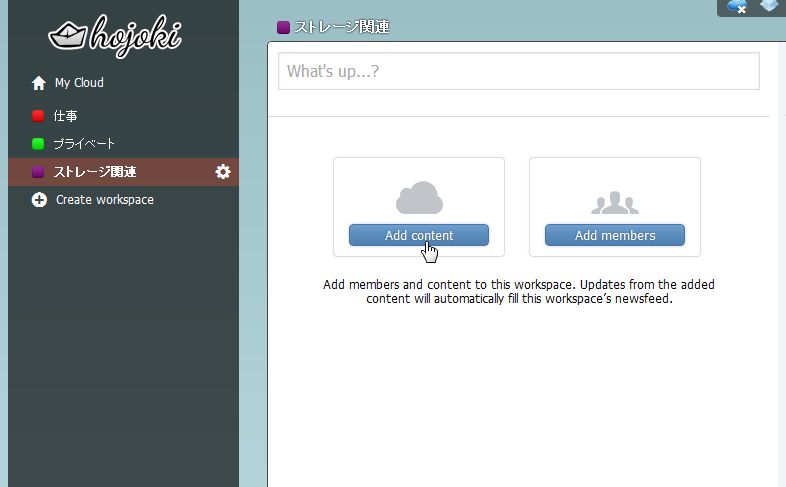
Task: Click into the What's up...? field
Action: (x=519, y=71)
